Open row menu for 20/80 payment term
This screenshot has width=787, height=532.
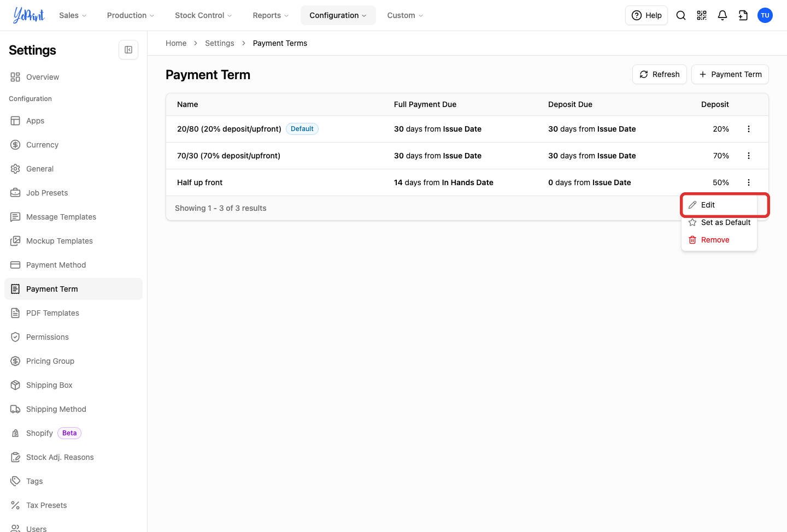point(749,129)
